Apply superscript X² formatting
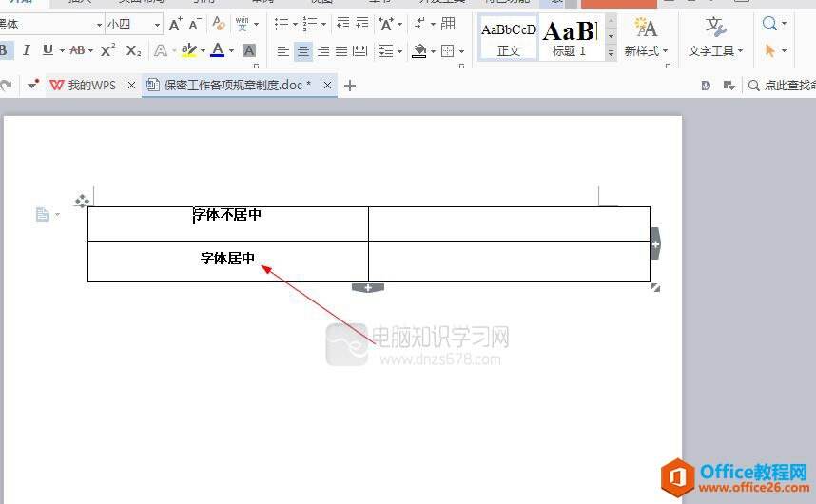 pos(107,50)
